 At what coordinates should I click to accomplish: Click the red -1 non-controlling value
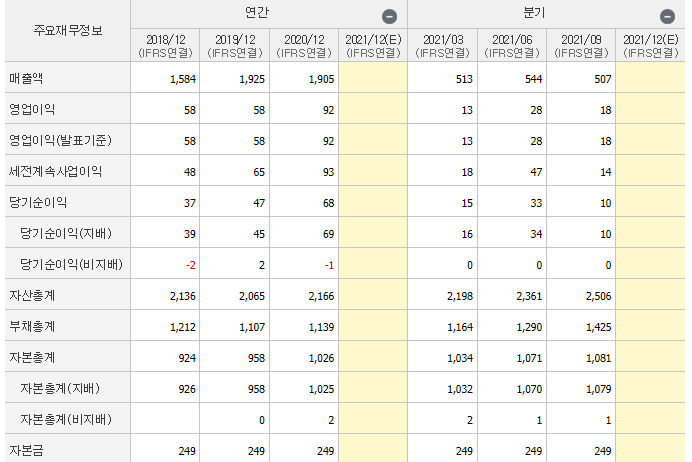[329, 265]
